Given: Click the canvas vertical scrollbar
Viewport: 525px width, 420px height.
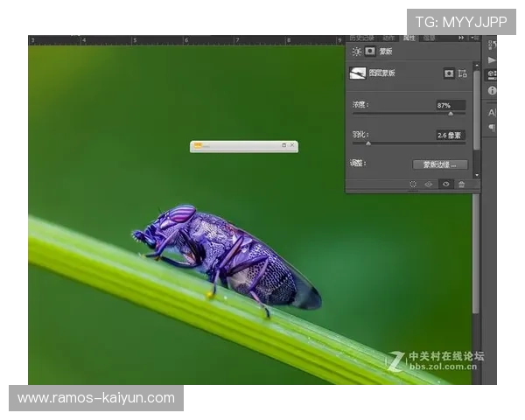Looking at the screenshot, I should 475,255.
